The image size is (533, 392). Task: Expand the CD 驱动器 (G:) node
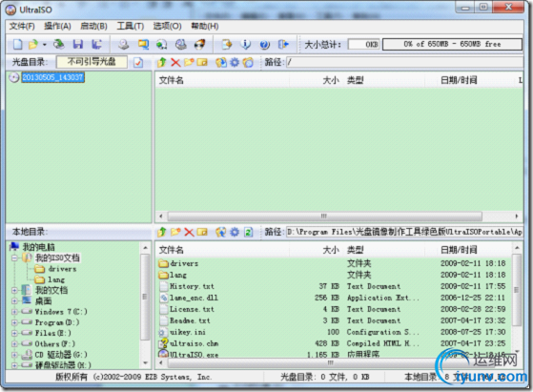click(14, 355)
